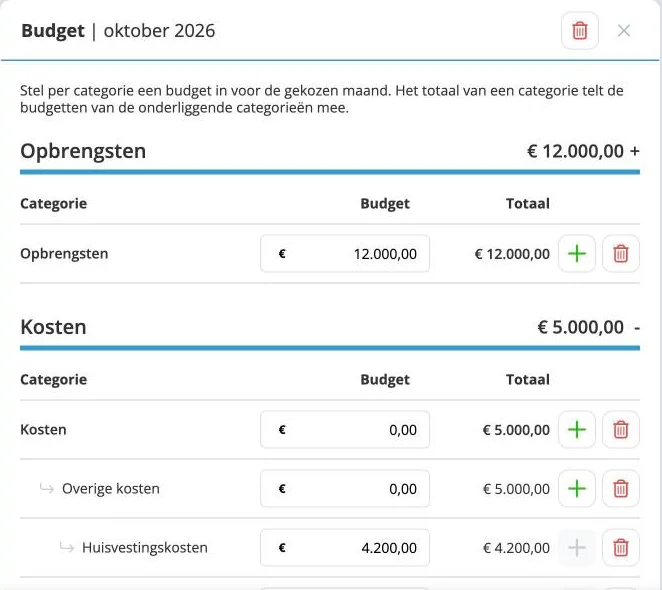Edit Kosten budget field 0,00
This screenshot has height=590, width=662.
click(345, 430)
